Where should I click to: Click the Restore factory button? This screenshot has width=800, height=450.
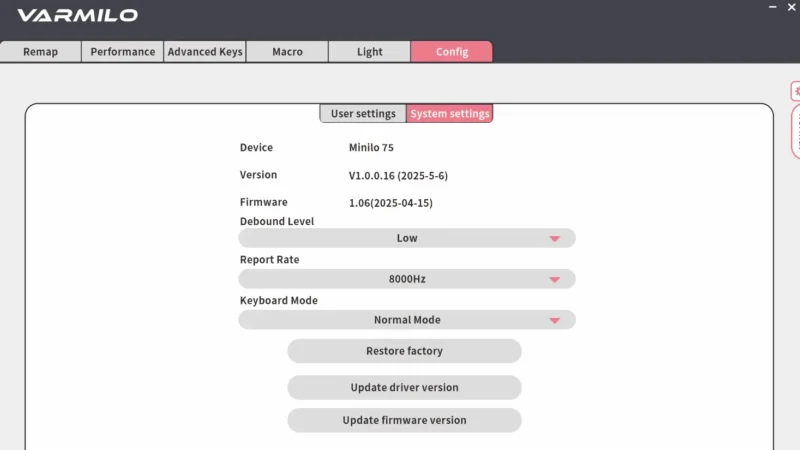pos(404,351)
